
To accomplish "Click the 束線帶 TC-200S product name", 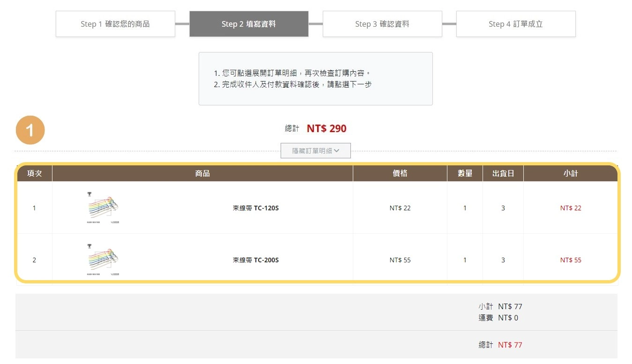I will coord(255,260).
